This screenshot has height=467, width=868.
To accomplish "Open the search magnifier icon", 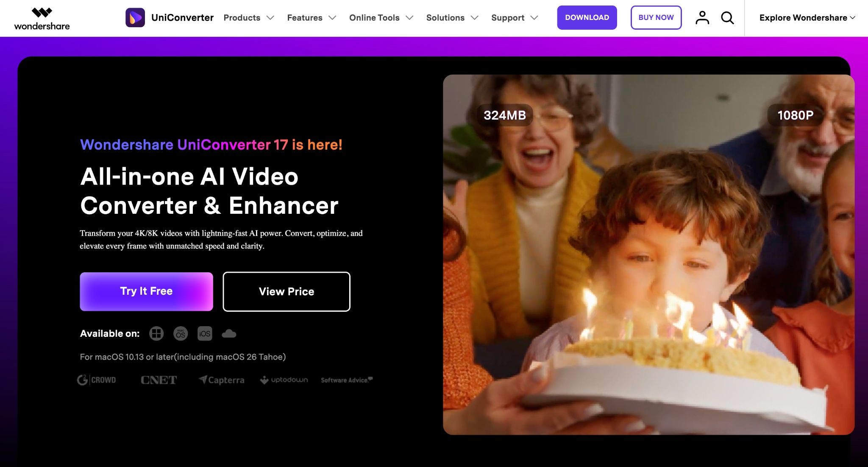I will (x=727, y=18).
